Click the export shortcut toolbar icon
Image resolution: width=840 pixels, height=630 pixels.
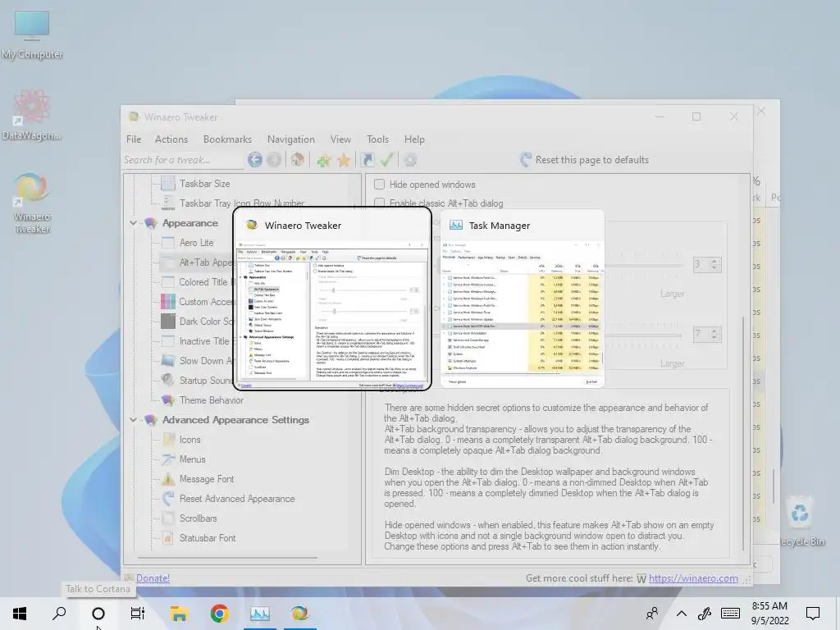[367, 160]
